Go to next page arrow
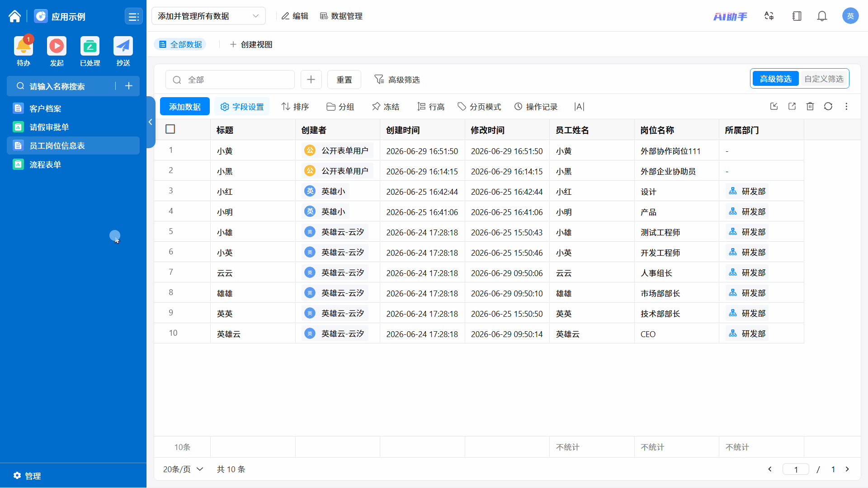This screenshot has height=488, width=868. tap(847, 469)
